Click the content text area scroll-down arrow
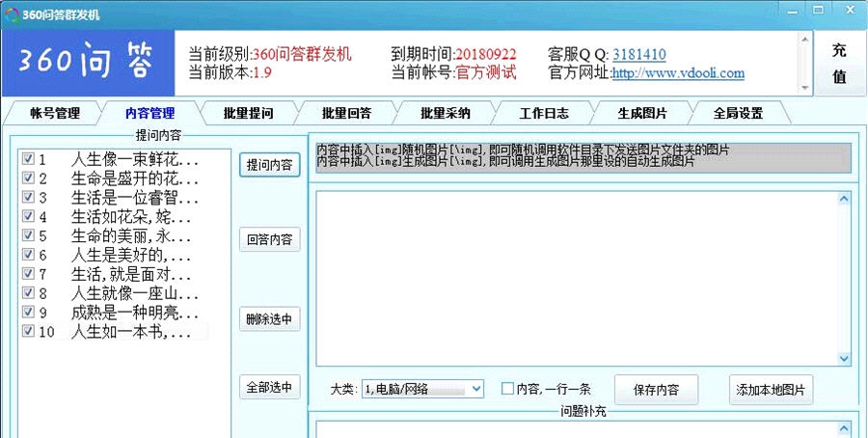 (x=844, y=359)
